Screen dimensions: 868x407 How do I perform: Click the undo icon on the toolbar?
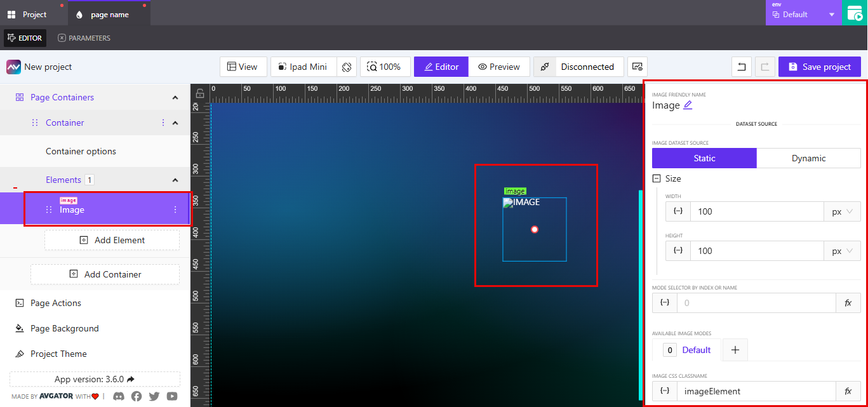click(x=741, y=67)
